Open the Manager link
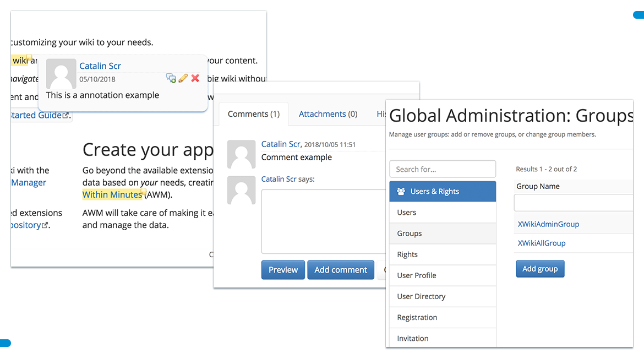644x358 pixels. (29, 182)
